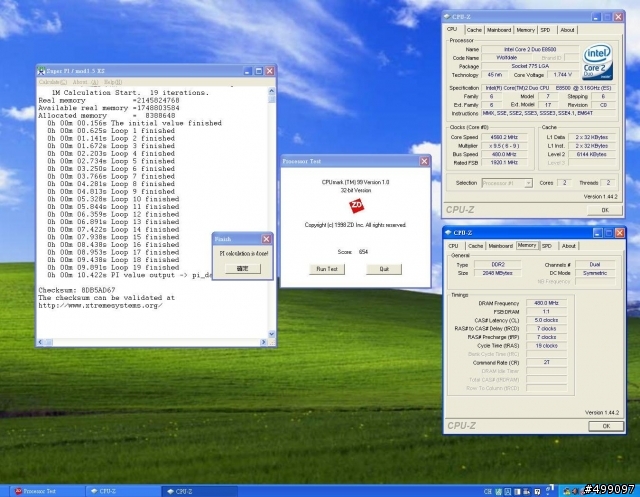Click the Intel Core 2 Duo logo
This screenshot has height=497, width=640.
click(x=597, y=62)
